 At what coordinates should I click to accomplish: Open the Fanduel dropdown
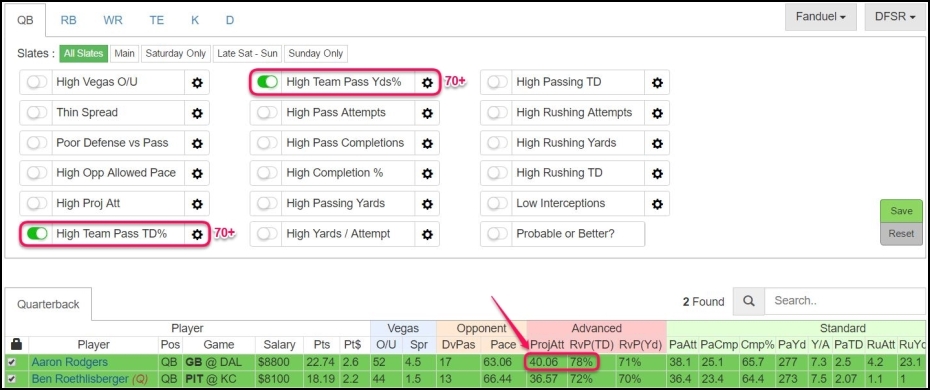tap(820, 17)
